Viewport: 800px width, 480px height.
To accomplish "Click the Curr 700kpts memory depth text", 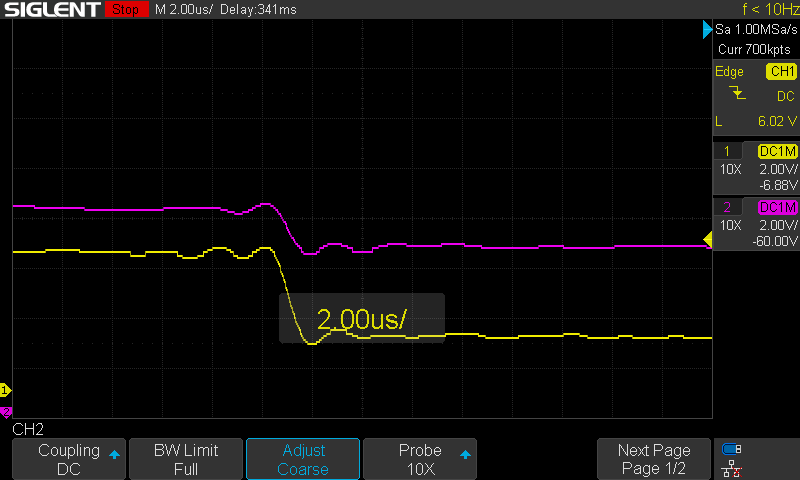I will (754, 49).
